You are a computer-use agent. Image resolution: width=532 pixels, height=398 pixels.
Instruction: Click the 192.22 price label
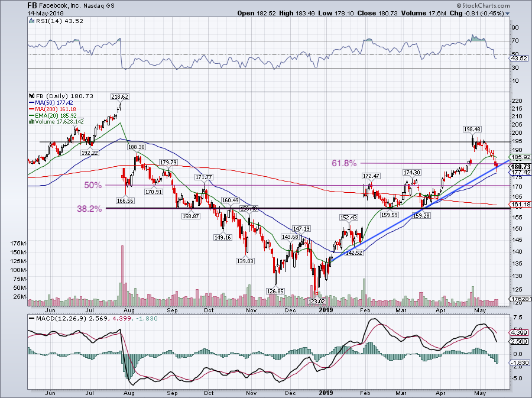(x=90, y=153)
